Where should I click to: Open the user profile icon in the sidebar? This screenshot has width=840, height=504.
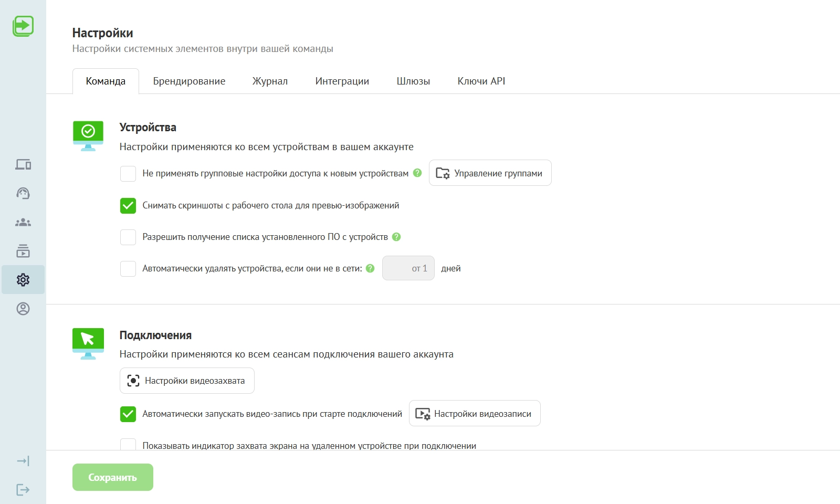tap(23, 309)
